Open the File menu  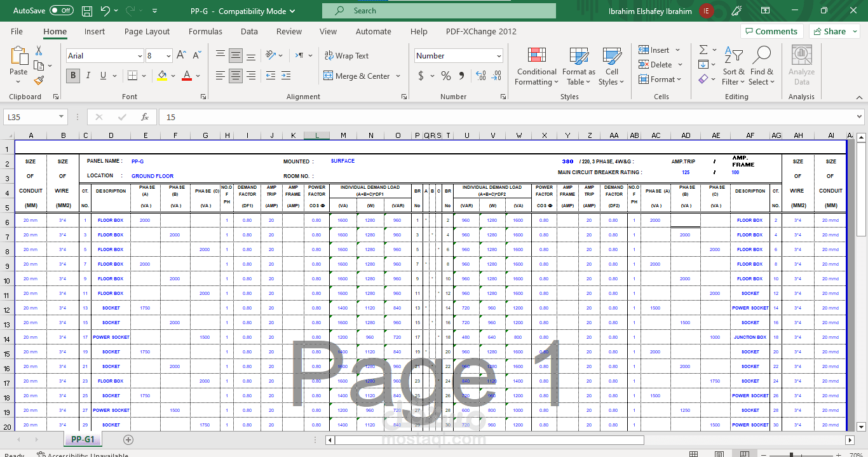[17, 31]
